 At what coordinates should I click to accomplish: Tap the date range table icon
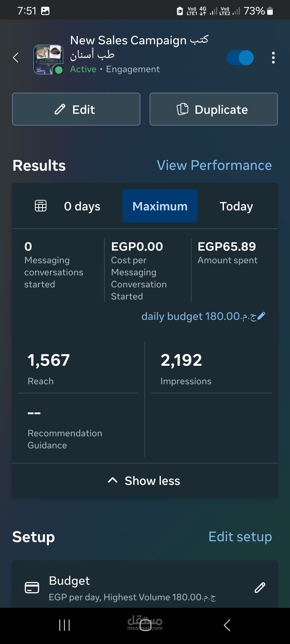[41, 206]
